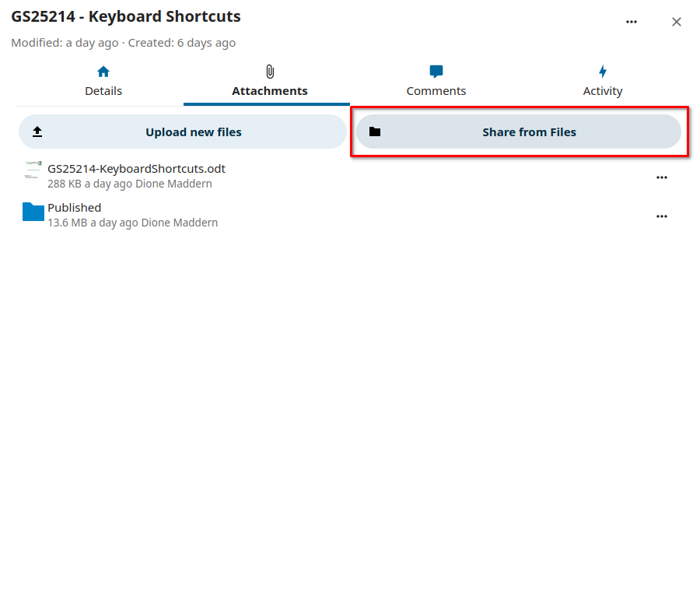The height and width of the screenshot is (614, 700).
Task: Close the card details sidebar
Action: pyautogui.click(x=677, y=22)
